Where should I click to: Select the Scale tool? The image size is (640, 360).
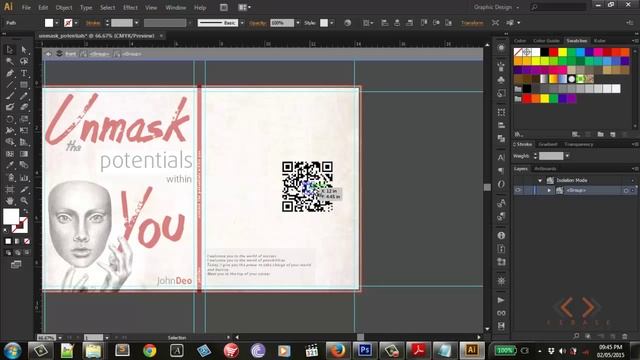(x=24, y=119)
